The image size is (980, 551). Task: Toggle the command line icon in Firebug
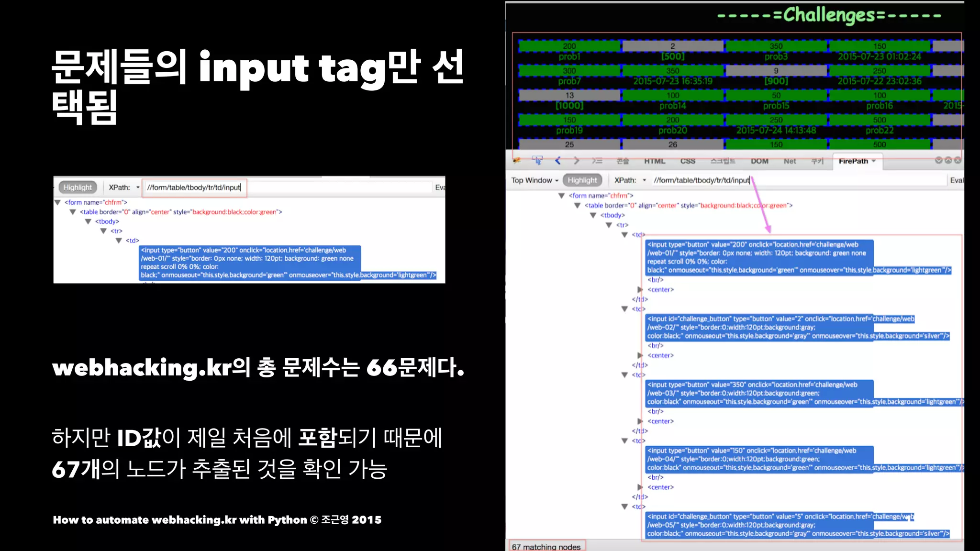tap(597, 161)
